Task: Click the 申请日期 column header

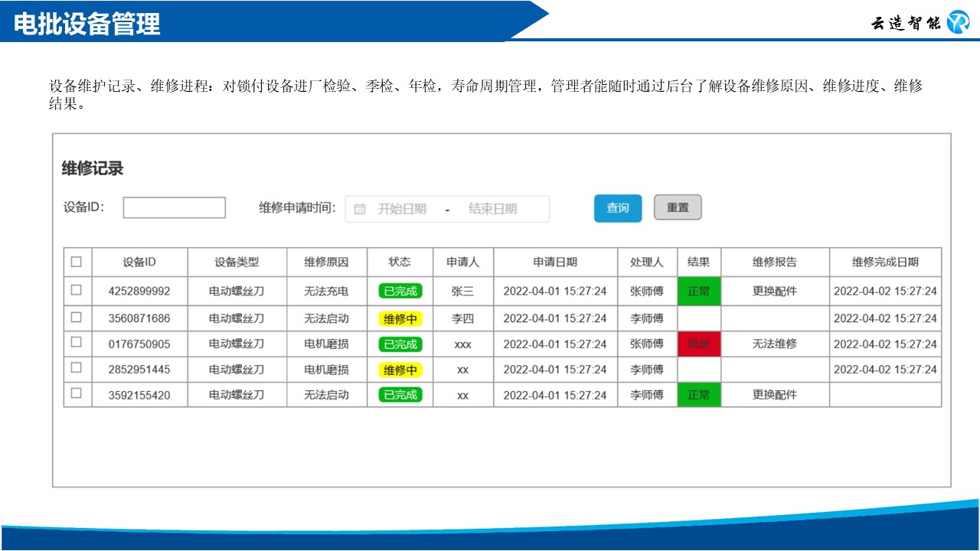Action: [x=555, y=262]
